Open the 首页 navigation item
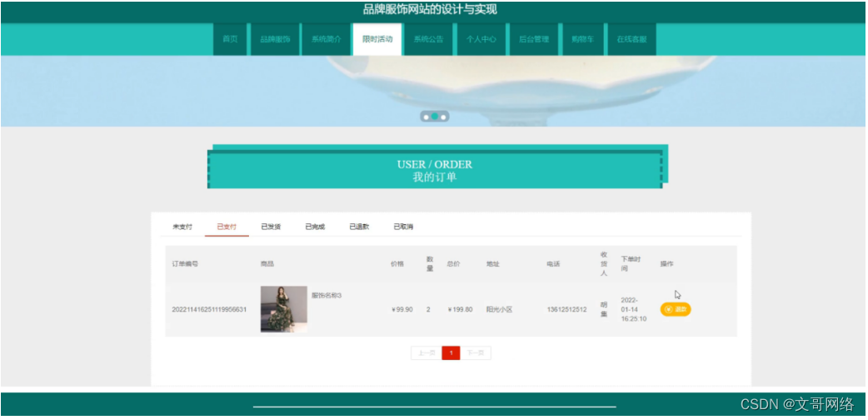 pyautogui.click(x=230, y=39)
